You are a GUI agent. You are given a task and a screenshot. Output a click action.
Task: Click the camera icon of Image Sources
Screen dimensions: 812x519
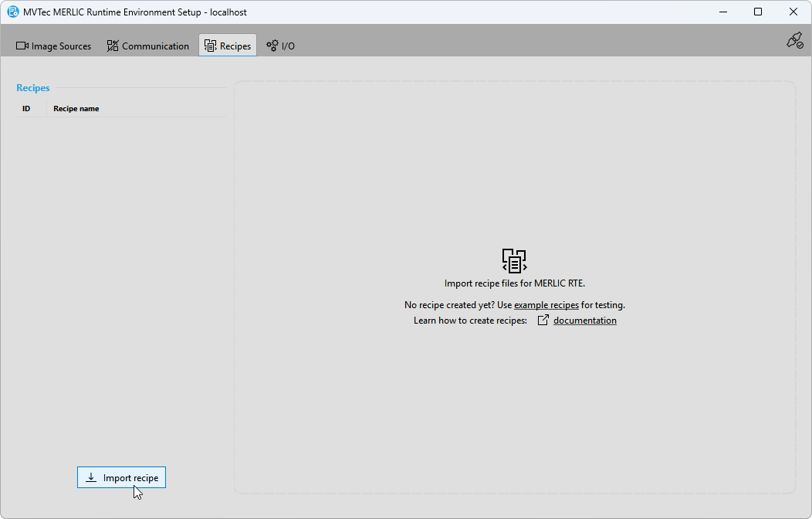click(x=22, y=46)
